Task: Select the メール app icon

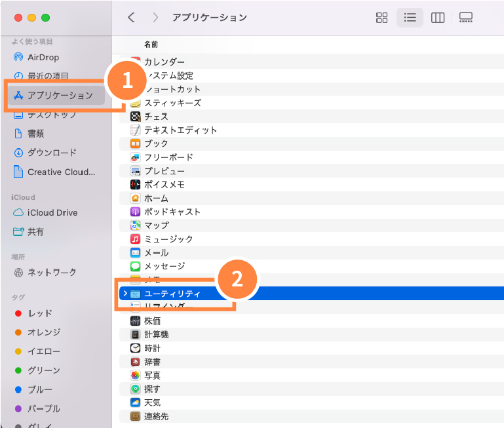Action: tap(135, 252)
